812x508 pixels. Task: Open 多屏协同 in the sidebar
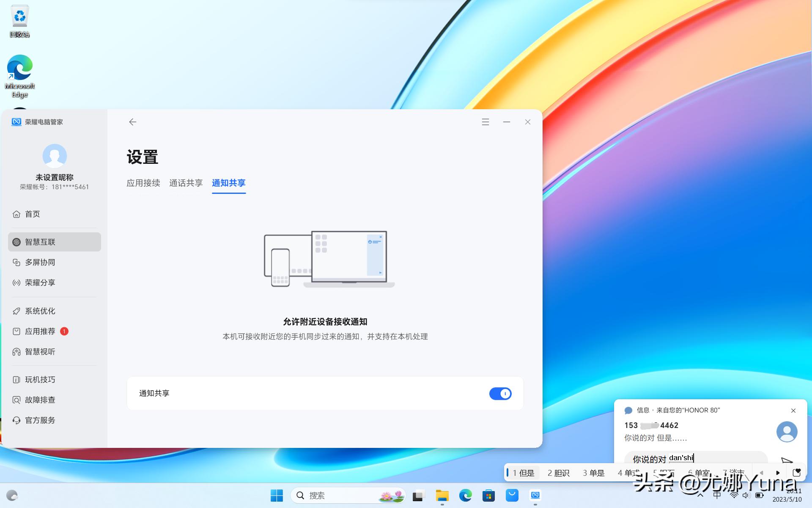coord(40,262)
